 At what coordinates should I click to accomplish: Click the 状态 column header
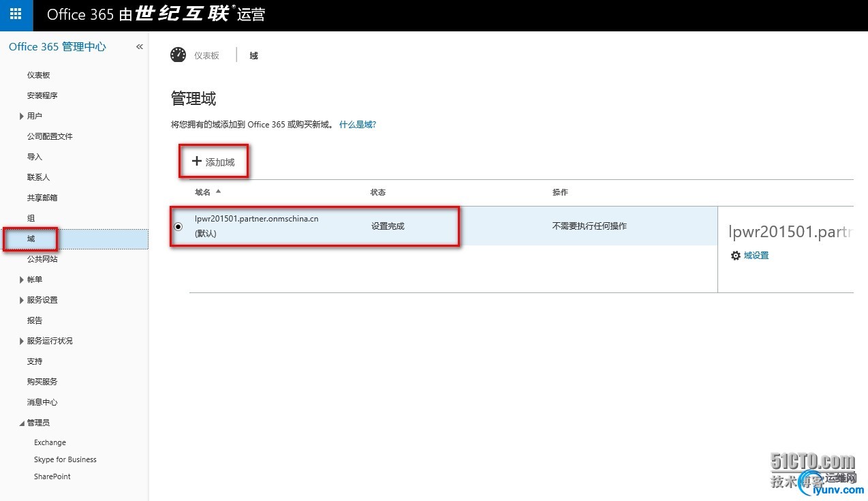(x=378, y=192)
